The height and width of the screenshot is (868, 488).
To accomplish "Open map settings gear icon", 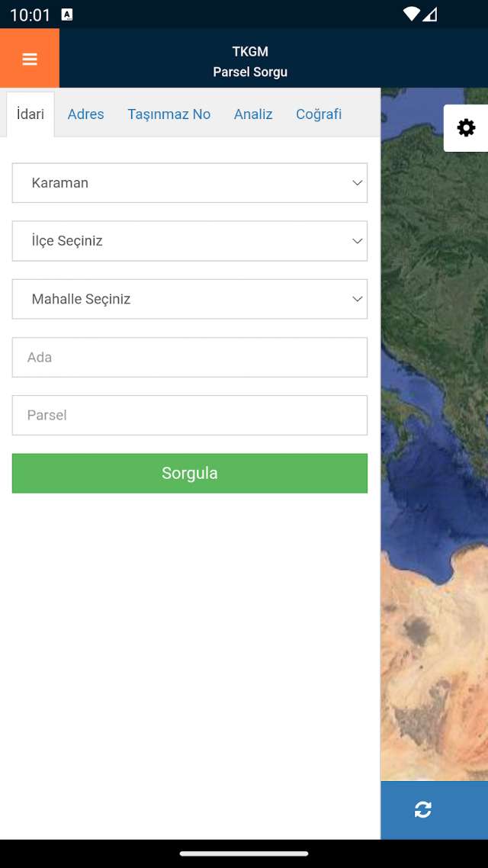I will tap(466, 128).
